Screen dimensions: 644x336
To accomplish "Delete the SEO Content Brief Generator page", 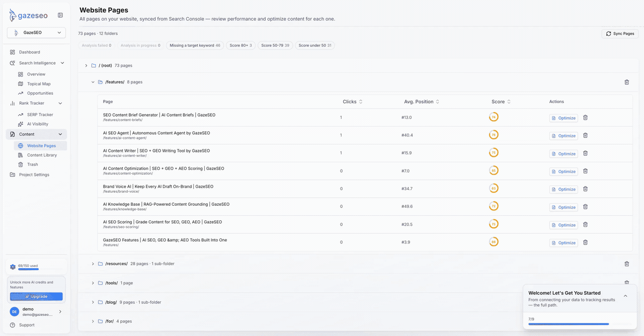I will coord(585,118).
